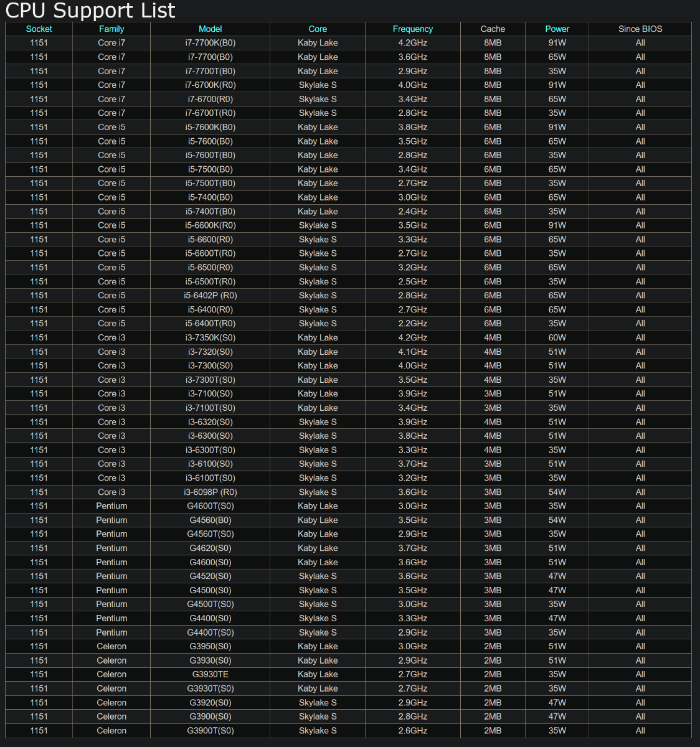Screen dimensions: 700x747
Task: Select the i5-6400T(R0) model cell
Action: pos(210,324)
